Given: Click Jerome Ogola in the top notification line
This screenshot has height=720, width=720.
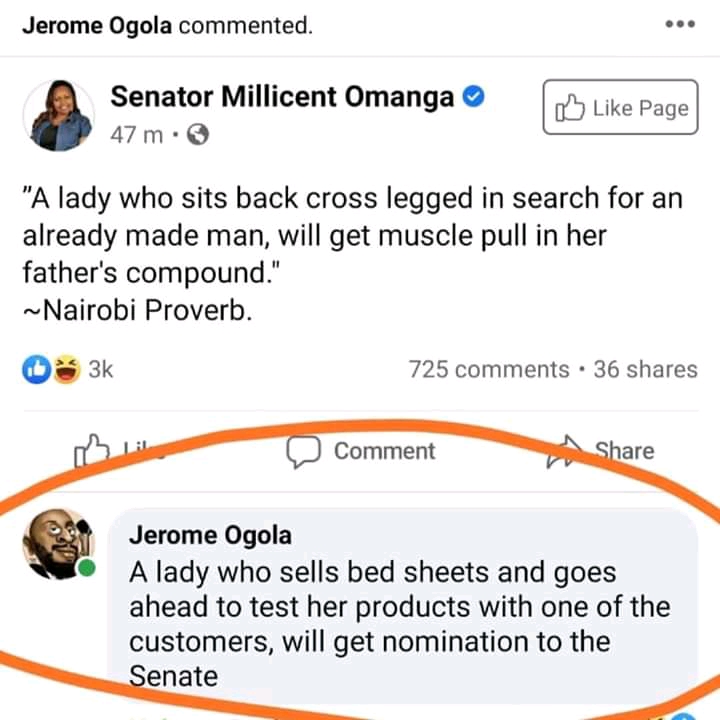Looking at the screenshot, I should [x=96, y=25].
